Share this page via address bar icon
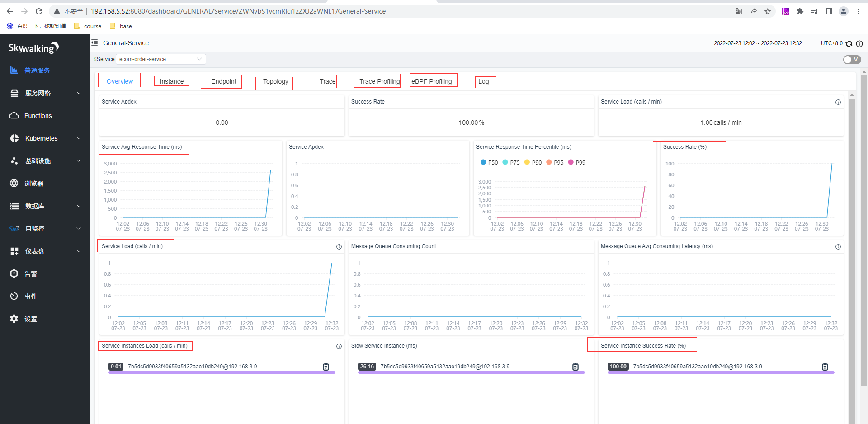The image size is (868, 424). [x=753, y=11]
